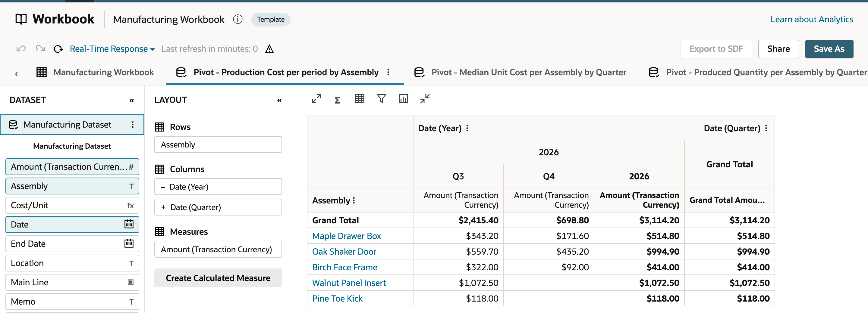Click the warning triangle icon
This screenshot has height=313, width=868.
click(269, 49)
